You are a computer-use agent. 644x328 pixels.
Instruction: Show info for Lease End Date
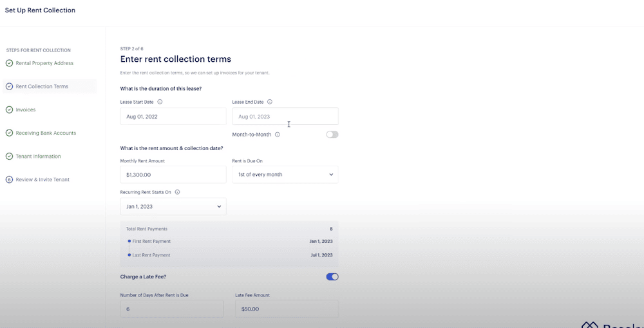point(270,102)
